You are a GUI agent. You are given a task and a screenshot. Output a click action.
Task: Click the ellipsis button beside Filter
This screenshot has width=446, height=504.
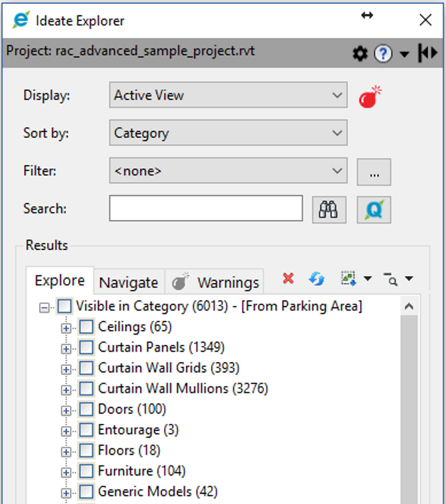pos(374,172)
